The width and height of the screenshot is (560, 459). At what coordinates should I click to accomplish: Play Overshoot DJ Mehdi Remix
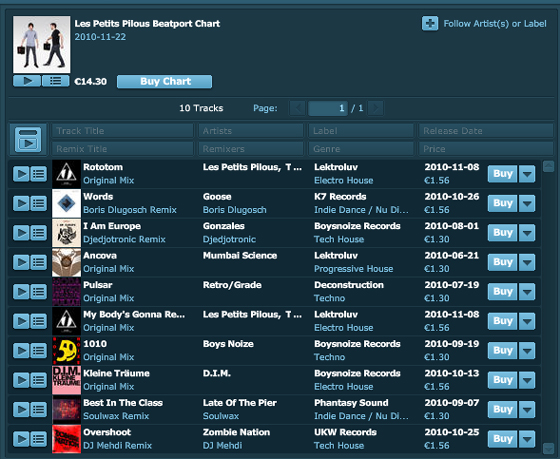click(21, 439)
